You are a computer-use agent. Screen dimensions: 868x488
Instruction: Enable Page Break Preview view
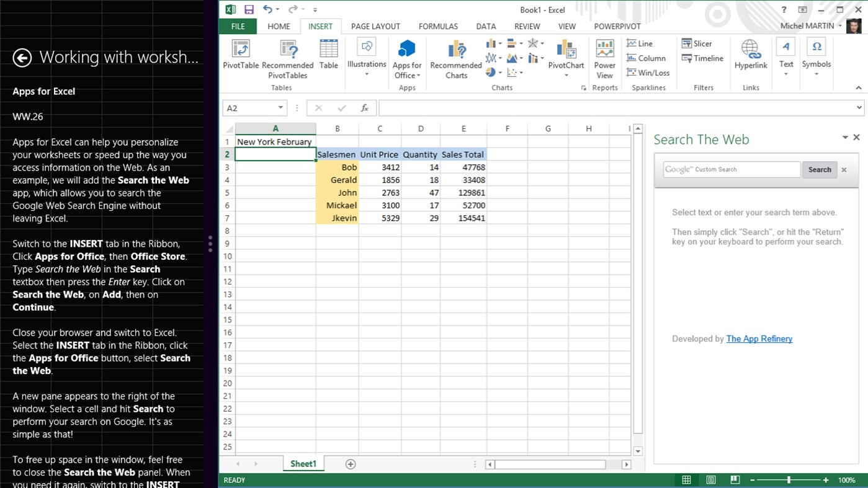(735, 479)
